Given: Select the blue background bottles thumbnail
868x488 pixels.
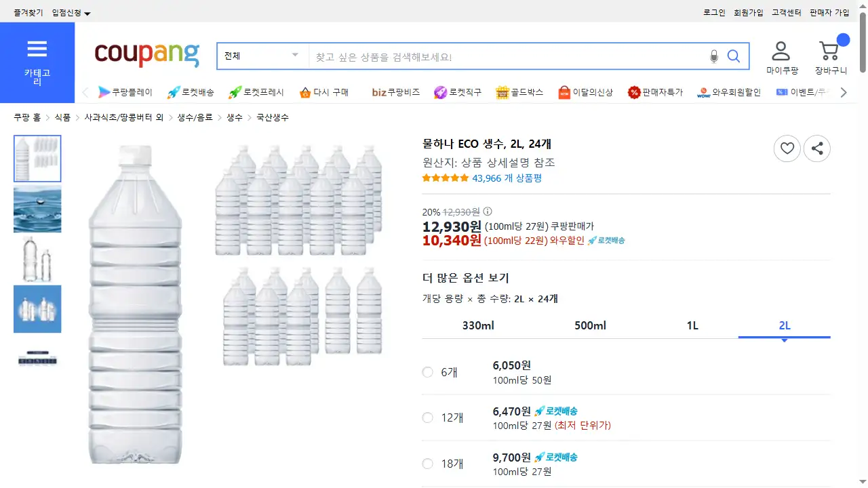Looking at the screenshot, I should (x=37, y=309).
